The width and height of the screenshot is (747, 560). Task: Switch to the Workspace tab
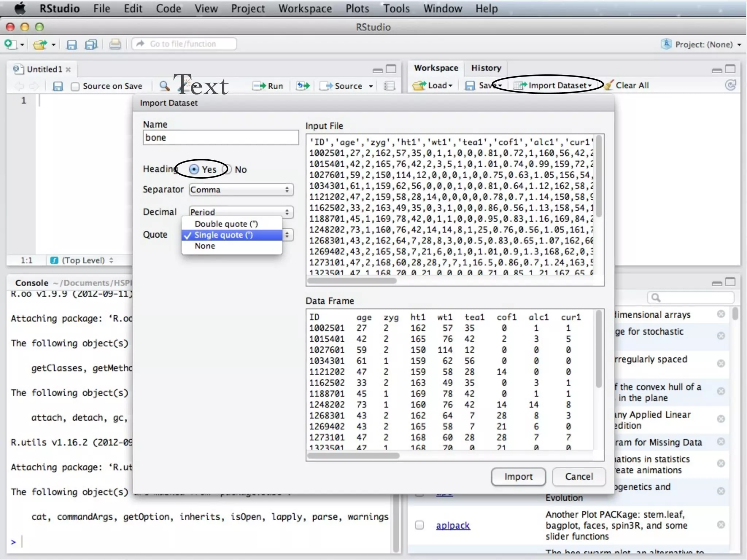(x=436, y=68)
